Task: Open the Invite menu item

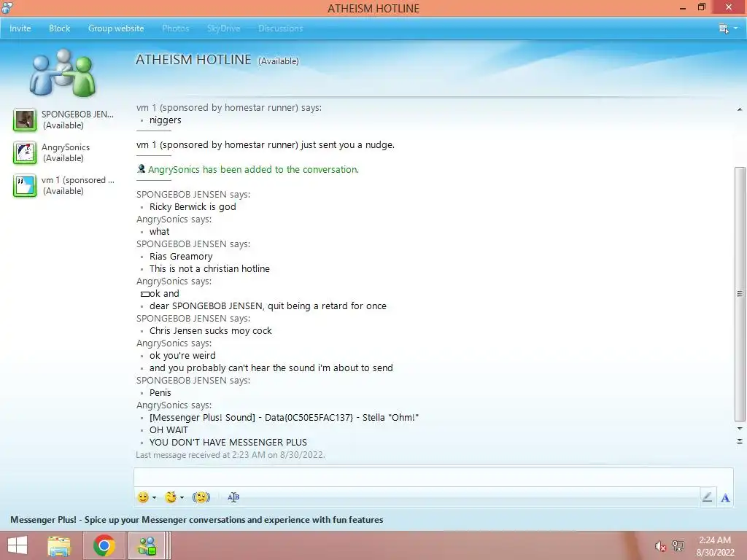Action: click(20, 28)
